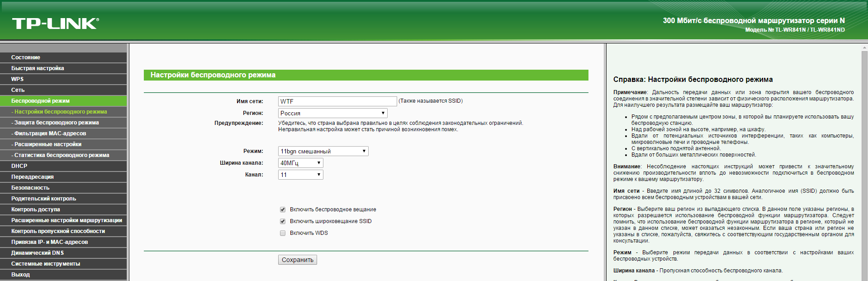Open Контроль доступа menu item

point(63,210)
